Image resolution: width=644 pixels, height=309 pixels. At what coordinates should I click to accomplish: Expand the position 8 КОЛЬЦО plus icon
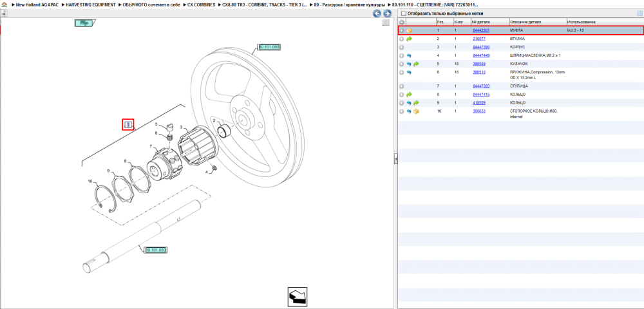click(x=402, y=95)
